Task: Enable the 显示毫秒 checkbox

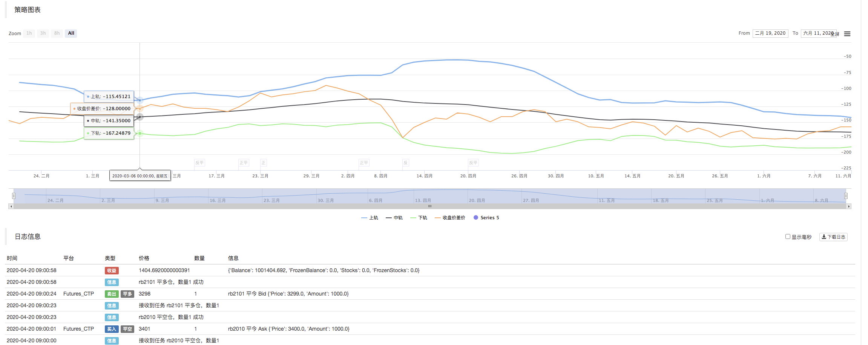Action: [x=788, y=237]
